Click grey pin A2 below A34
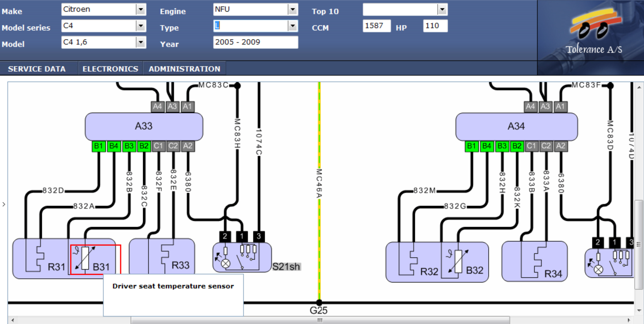 (561, 146)
